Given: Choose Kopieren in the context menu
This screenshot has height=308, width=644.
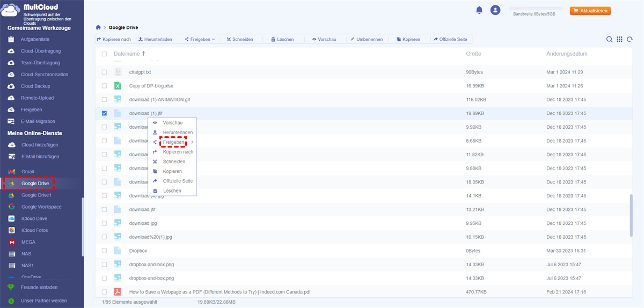Looking at the screenshot, I should 172,171.
